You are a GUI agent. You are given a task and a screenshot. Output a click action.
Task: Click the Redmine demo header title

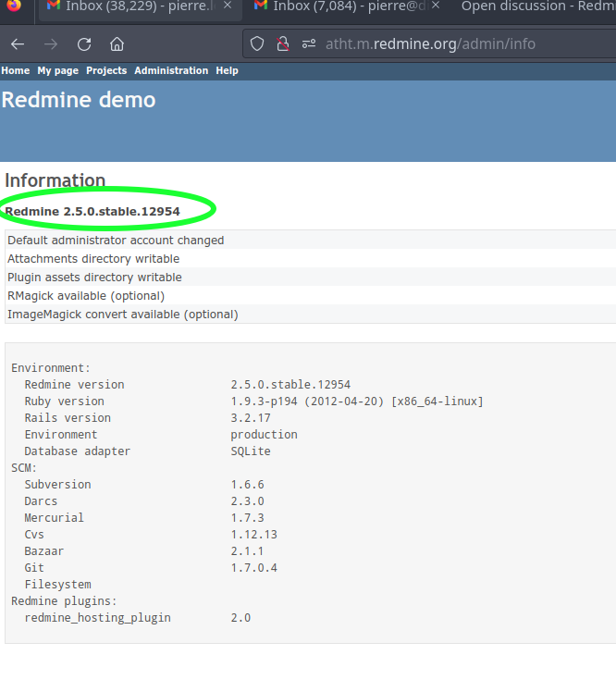pos(79,100)
